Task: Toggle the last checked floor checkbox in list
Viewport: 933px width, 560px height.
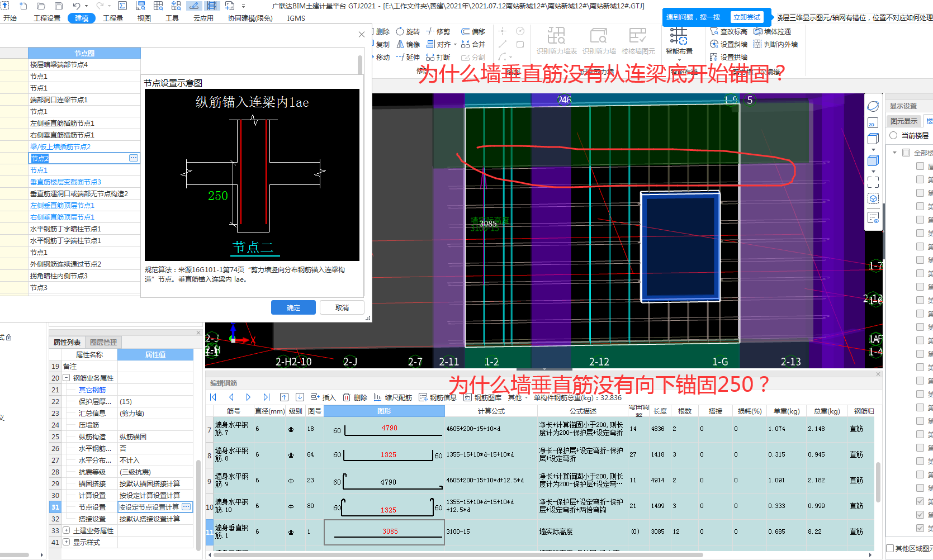Action: [920, 528]
